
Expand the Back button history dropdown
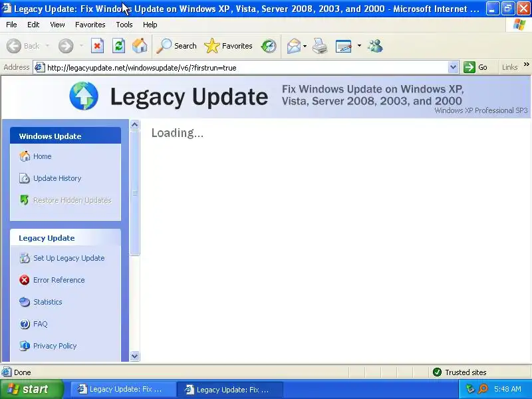pos(47,45)
